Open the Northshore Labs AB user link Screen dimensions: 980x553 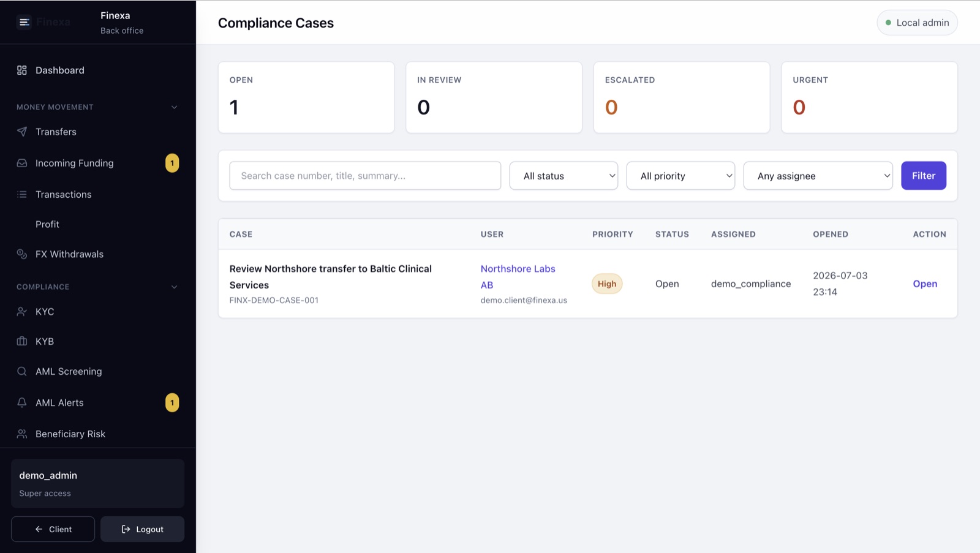point(518,277)
